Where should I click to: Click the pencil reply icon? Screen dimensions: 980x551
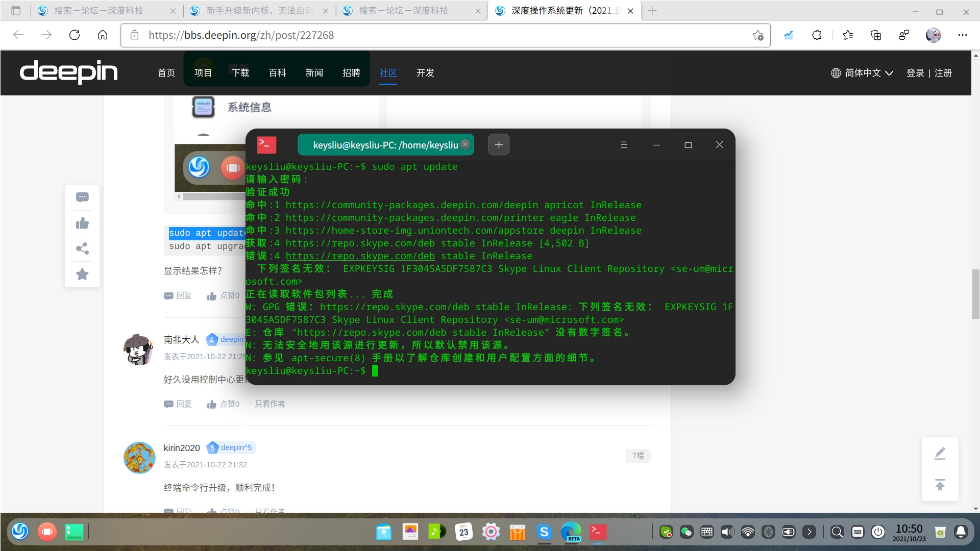point(940,453)
